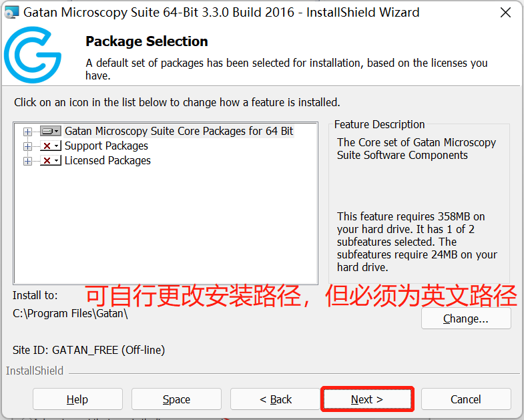Click the Next button
This screenshot has height=420, width=524.
367,399
